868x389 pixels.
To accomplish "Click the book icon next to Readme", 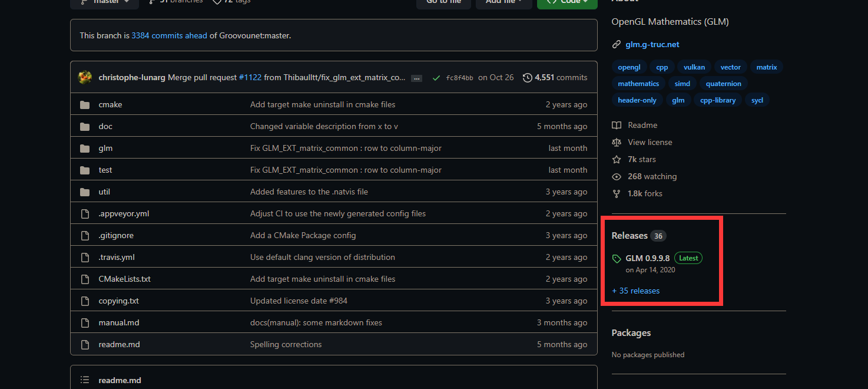I will tap(617, 125).
